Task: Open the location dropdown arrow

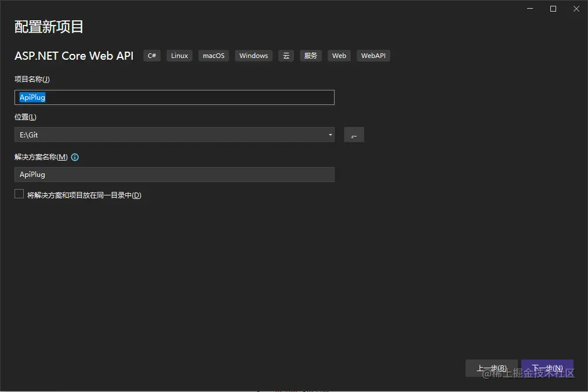Action: 330,135
